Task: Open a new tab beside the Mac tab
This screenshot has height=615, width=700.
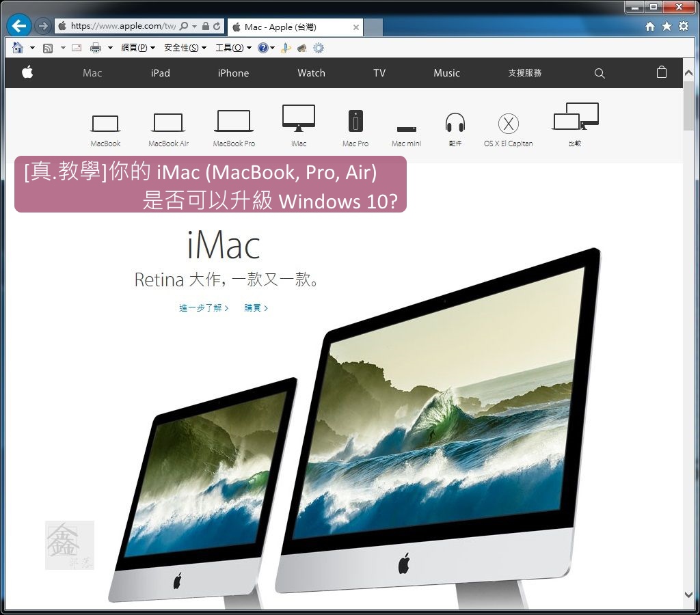Action: point(373,27)
